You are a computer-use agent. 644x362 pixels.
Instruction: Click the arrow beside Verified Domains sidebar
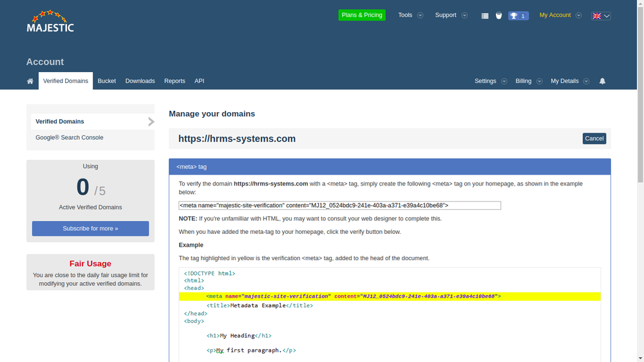pos(151,122)
